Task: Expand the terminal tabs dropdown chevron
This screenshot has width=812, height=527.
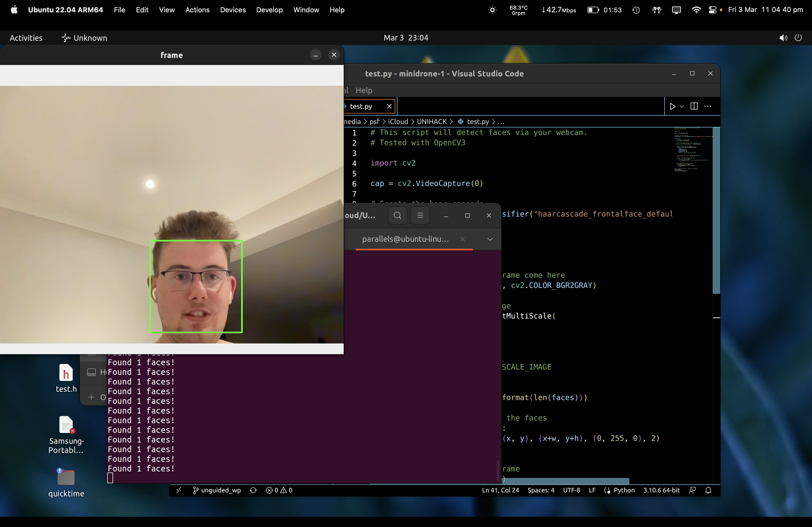Action: tap(490, 239)
